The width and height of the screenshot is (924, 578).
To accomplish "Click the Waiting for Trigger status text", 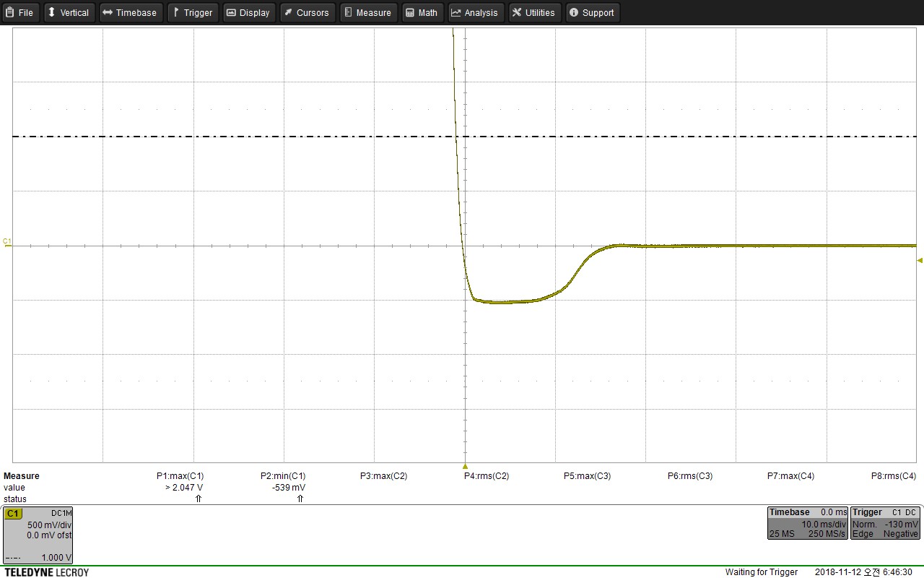I will pyautogui.click(x=762, y=572).
